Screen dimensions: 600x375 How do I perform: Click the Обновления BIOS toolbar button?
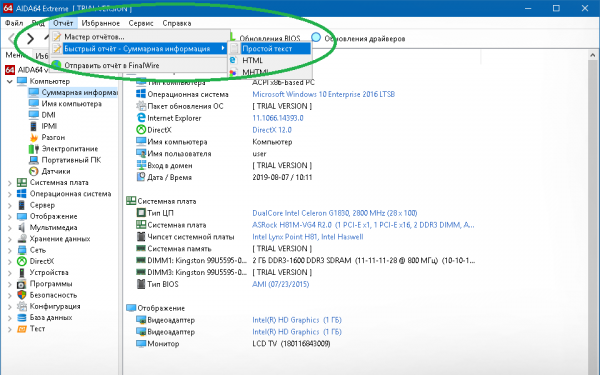[x=270, y=38]
